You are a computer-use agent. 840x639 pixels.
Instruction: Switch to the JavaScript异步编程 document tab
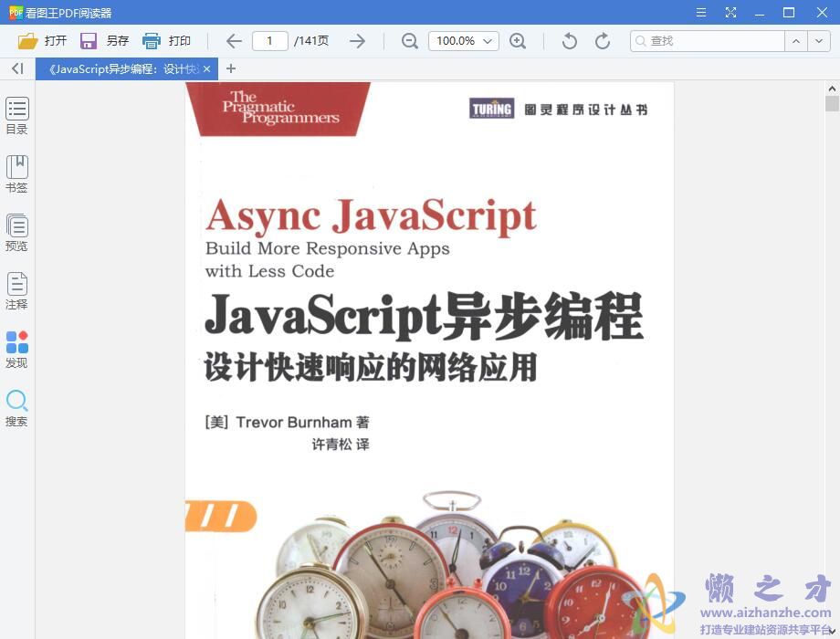[119, 68]
